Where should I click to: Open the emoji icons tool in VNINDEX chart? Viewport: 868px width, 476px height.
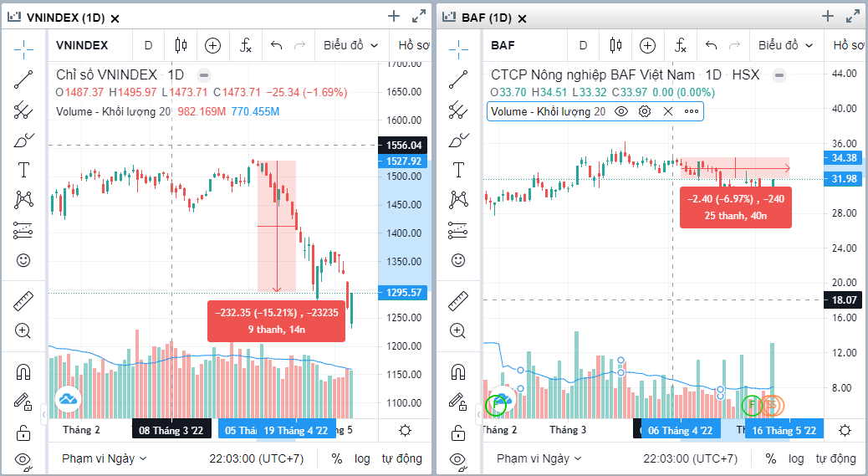pyautogui.click(x=23, y=260)
